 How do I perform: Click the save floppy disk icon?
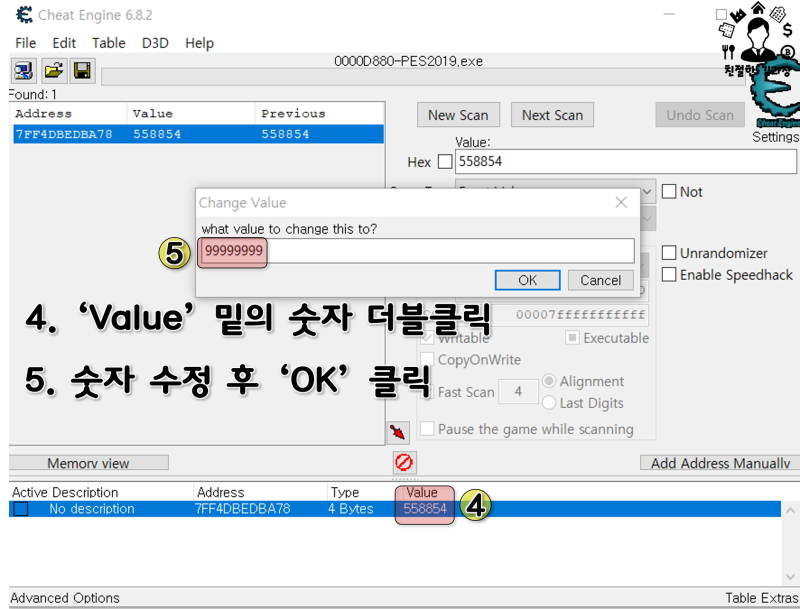tap(82, 70)
